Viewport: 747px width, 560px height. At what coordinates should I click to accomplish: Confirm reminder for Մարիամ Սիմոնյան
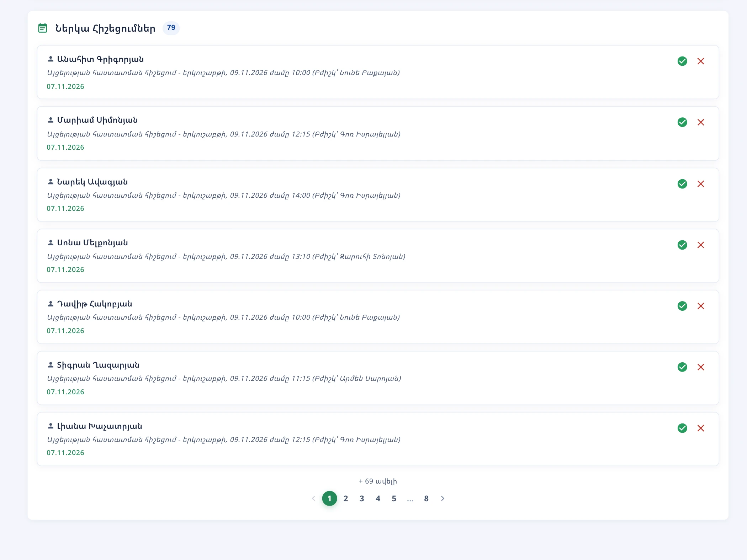pos(682,122)
